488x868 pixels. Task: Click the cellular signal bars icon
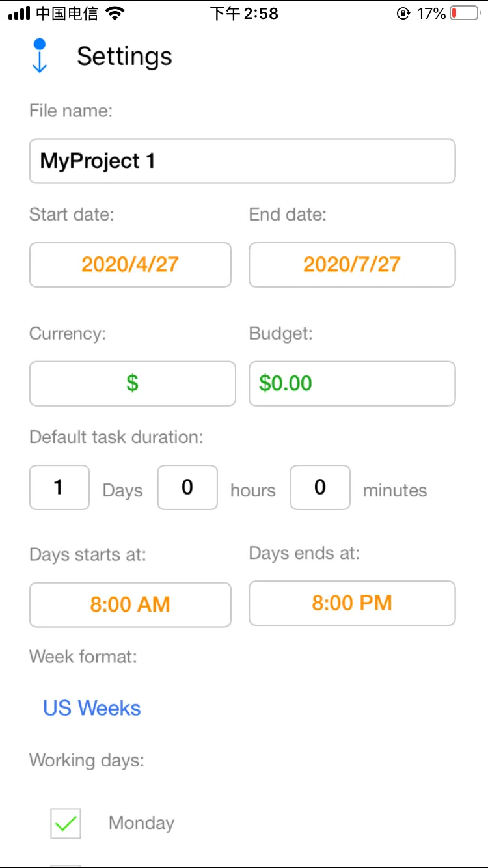point(20,14)
